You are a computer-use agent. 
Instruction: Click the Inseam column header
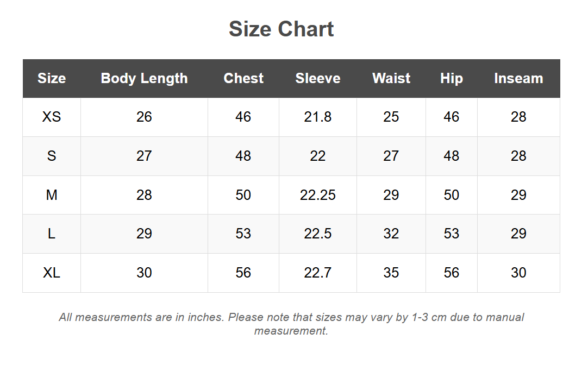click(518, 78)
